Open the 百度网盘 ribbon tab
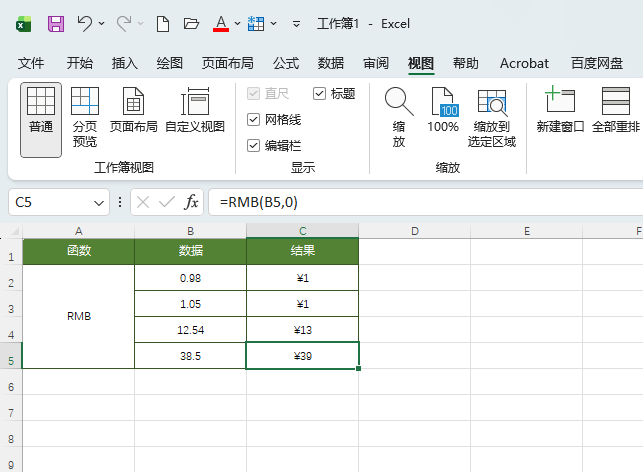Screen dimensions: 643x472 coord(597,63)
